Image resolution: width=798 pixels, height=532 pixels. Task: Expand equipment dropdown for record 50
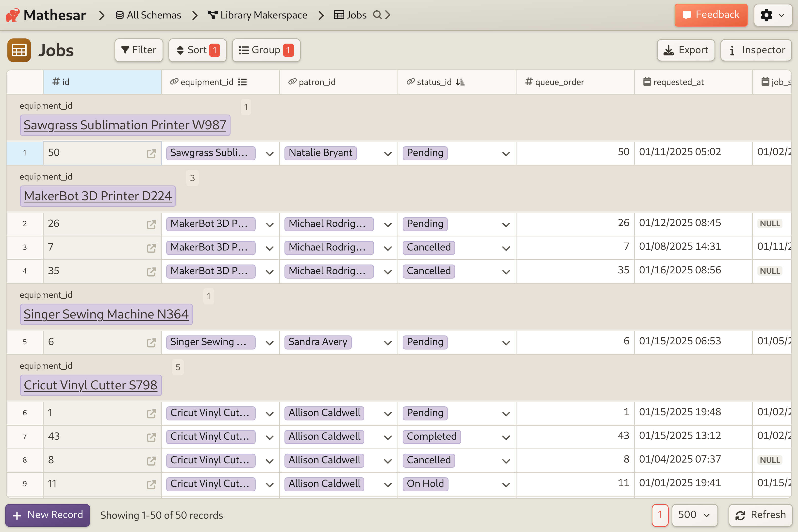click(x=270, y=154)
